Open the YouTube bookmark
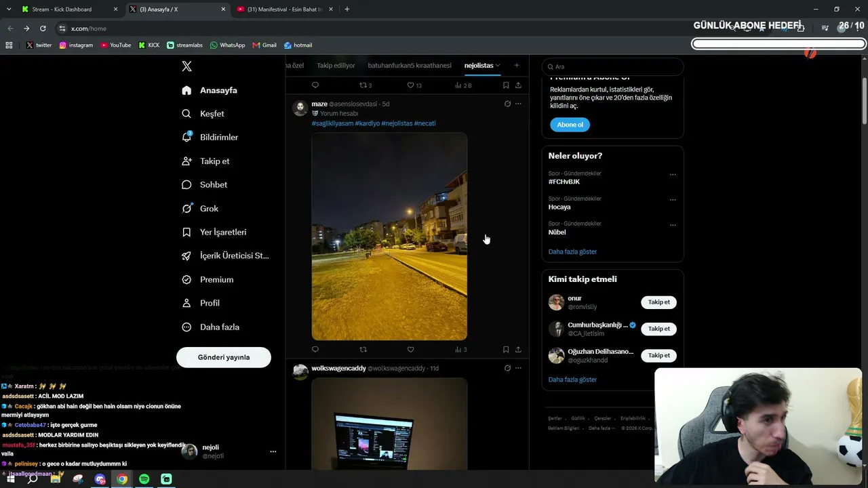The image size is (868, 488). tap(116, 45)
